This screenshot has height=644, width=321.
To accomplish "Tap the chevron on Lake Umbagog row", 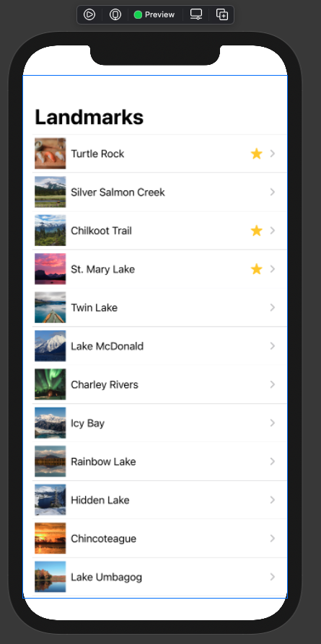I will click(273, 577).
